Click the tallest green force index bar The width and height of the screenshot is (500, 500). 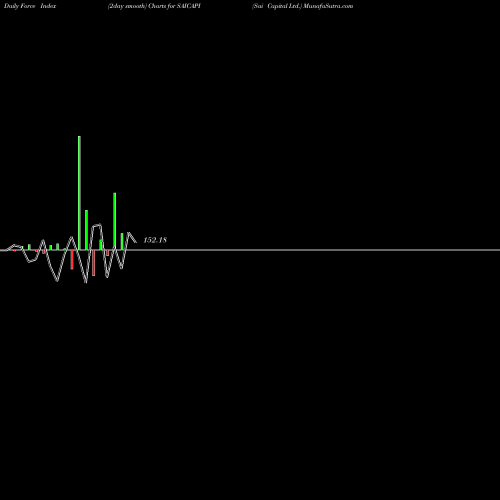coord(79,193)
